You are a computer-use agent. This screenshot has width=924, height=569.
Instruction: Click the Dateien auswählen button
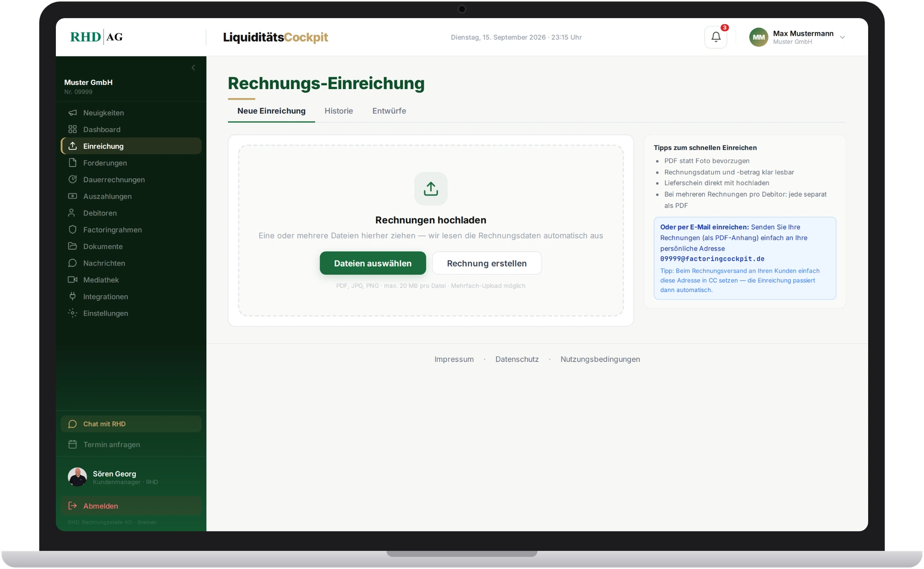373,263
